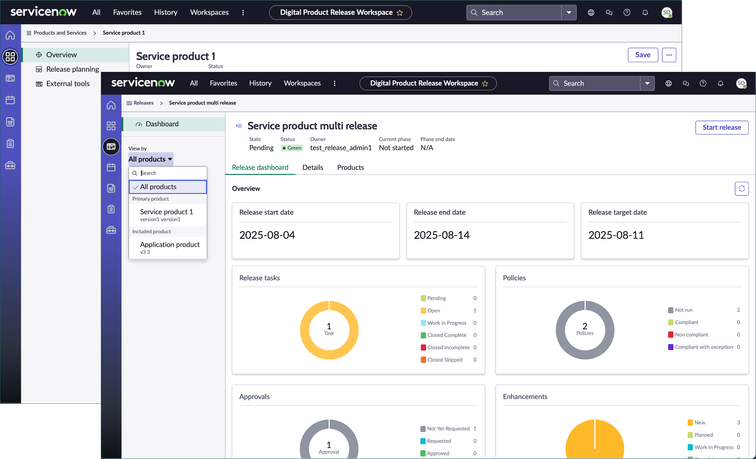The image size is (756, 459).
Task: Open History menu in front window
Action: (260, 83)
